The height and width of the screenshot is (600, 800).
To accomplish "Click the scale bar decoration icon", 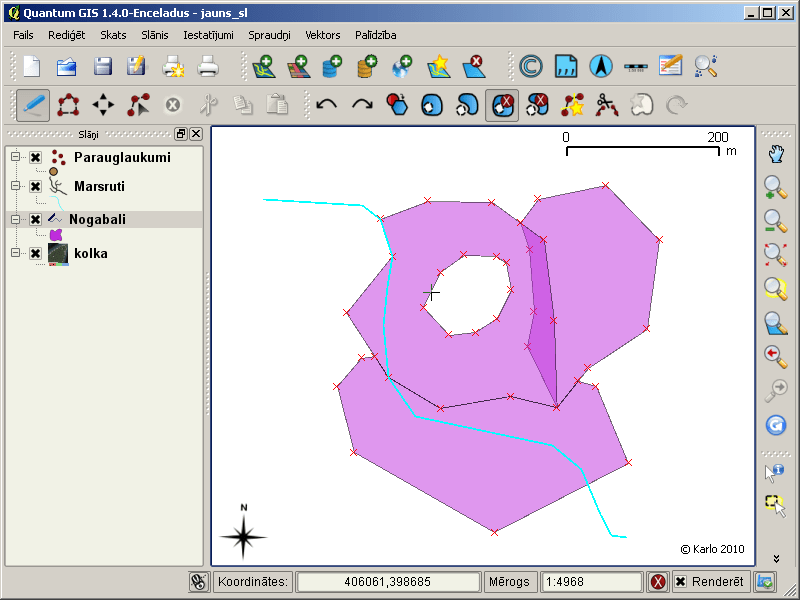I will point(636,67).
